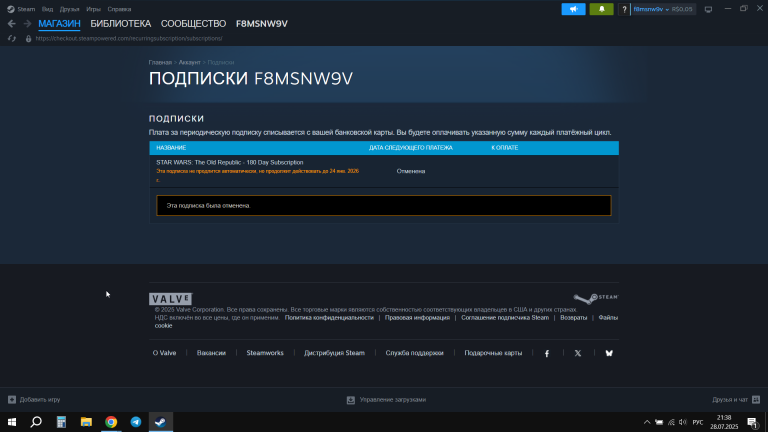Click the Steam logo in footer
The image size is (768, 432).
[x=596, y=298]
